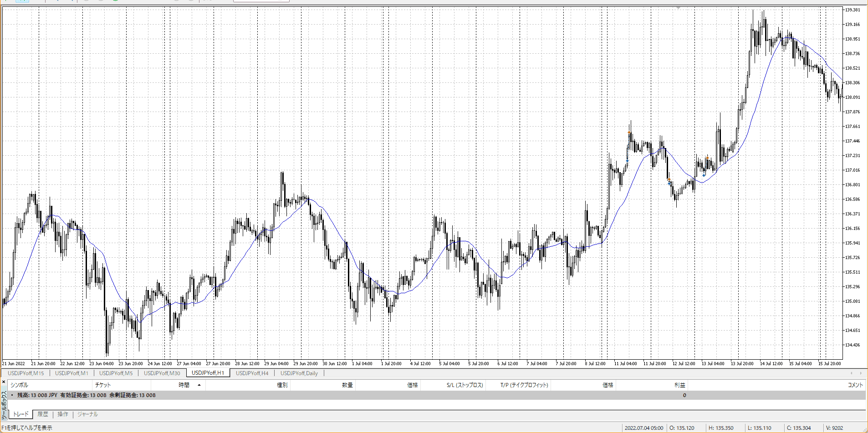Open the USDJPYoff,M5 chart tab
This screenshot has height=433, width=868.
116,373
